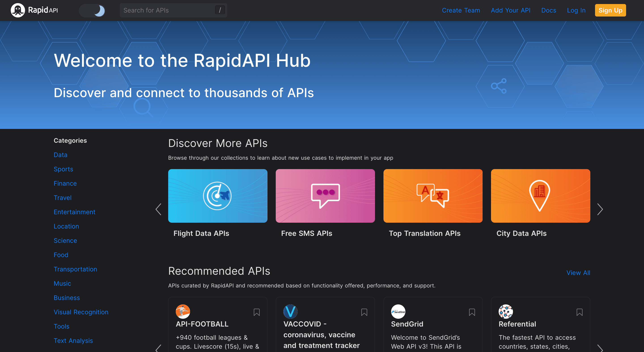Open the API-FOOTBALL card title
644x352 pixels.
(202, 324)
